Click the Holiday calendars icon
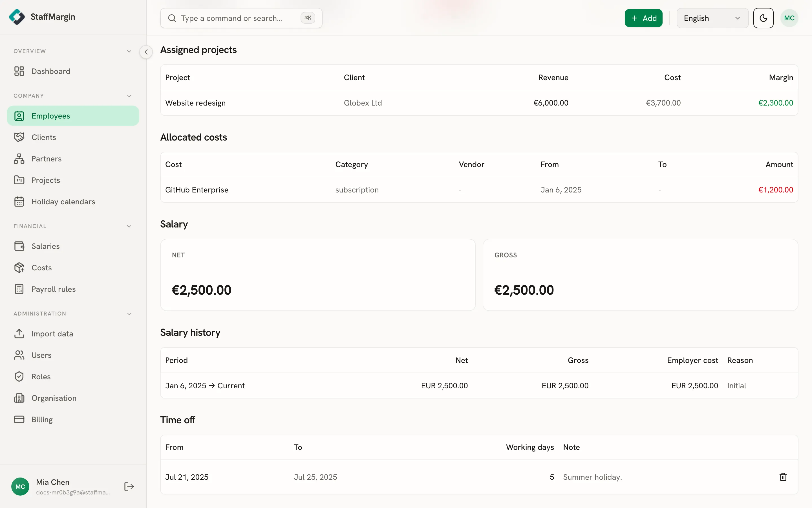The image size is (812, 508). tap(19, 202)
